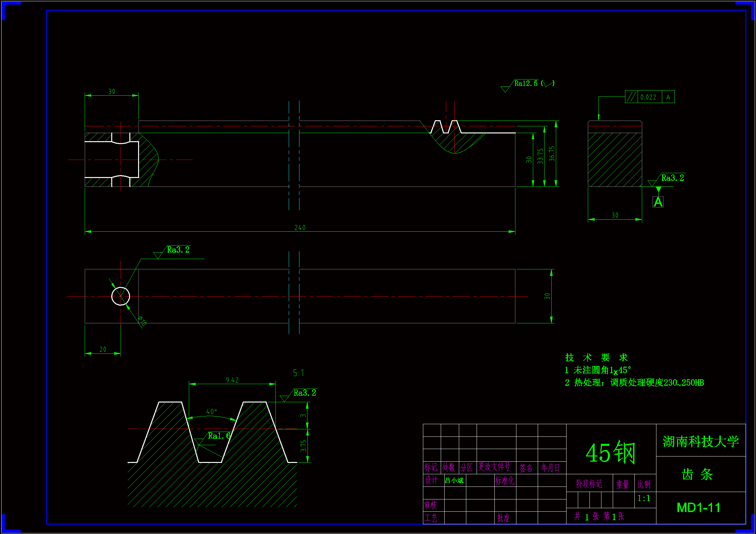Click the 5:1 detail scale label

(x=298, y=373)
